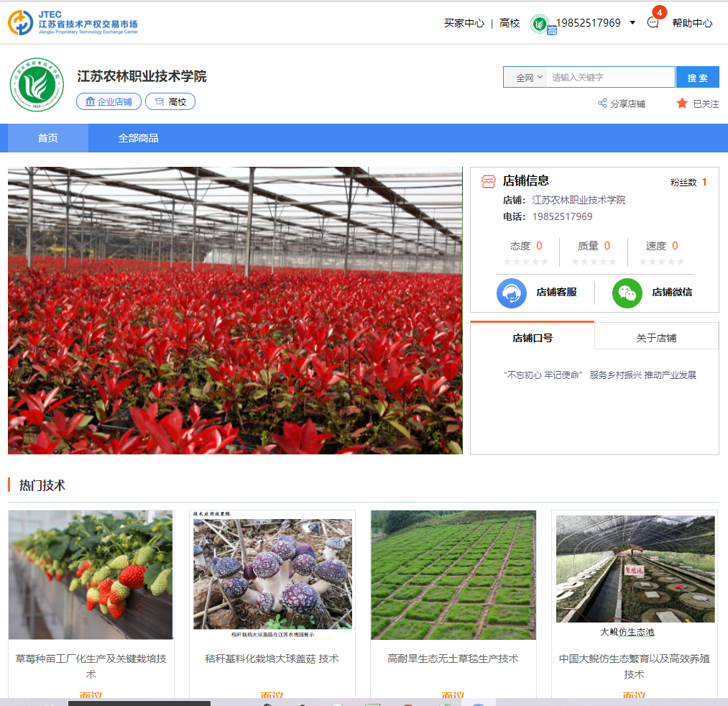
Task: Open the 买家中心 link
Action: 464,23
